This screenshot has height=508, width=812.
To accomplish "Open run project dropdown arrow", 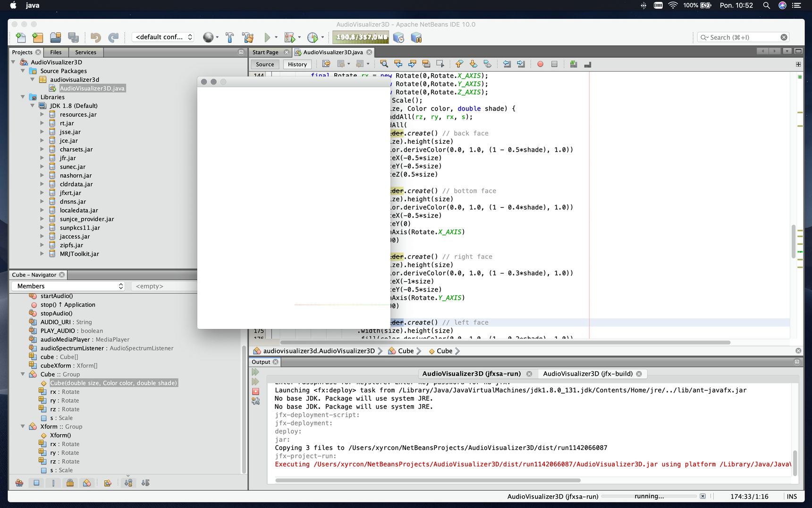I will click(x=276, y=37).
